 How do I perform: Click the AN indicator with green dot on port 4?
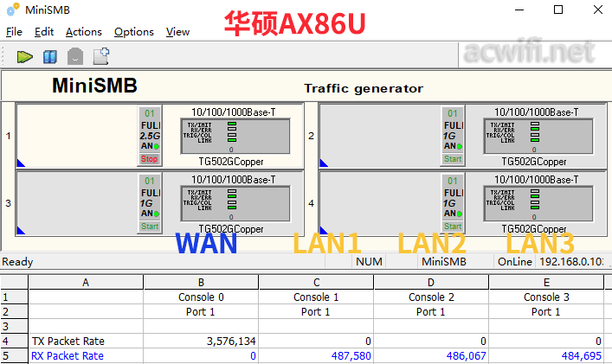[x=453, y=214]
